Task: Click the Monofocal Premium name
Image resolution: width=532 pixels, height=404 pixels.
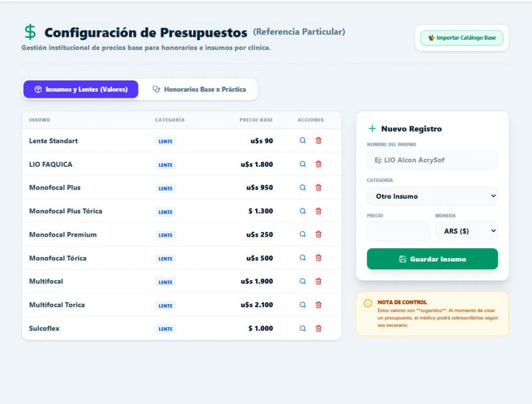Action: [x=63, y=235]
